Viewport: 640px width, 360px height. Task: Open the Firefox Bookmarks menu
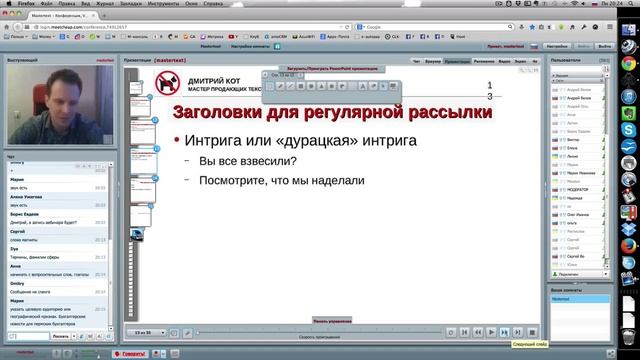[x=131, y=3]
